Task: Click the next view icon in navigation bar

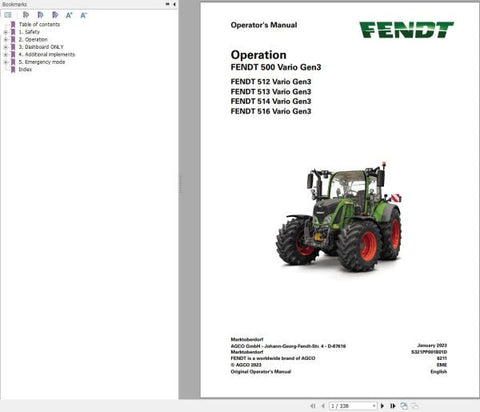Action: pyautogui.click(x=415, y=406)
